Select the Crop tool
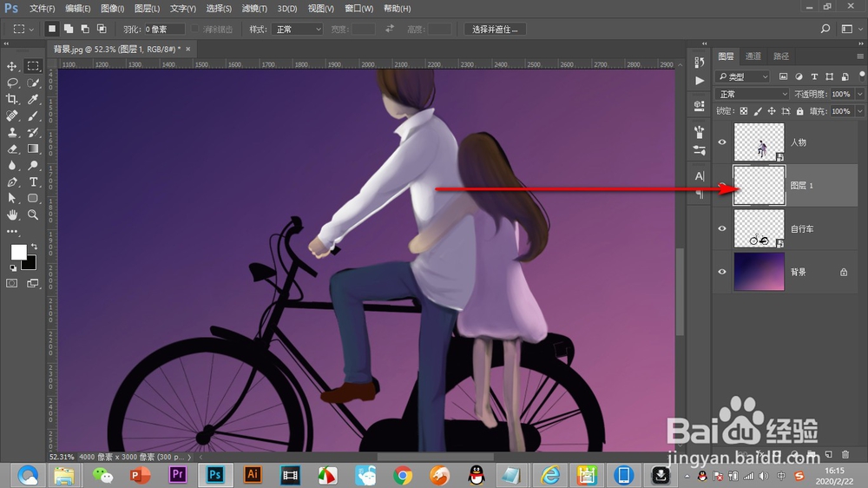This screenshot has height=488, width=868. point(11,99)
